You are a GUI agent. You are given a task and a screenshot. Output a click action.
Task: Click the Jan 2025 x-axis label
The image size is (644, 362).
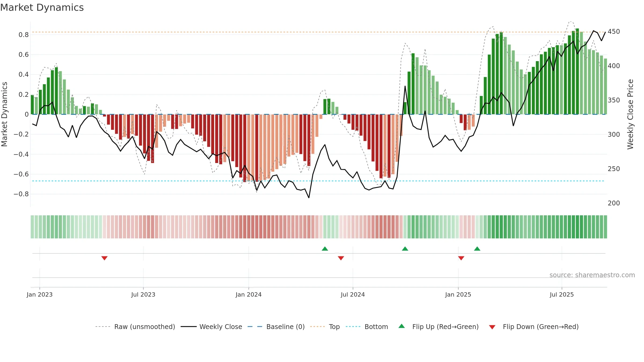pyautogui.click(x=458, y=294)
